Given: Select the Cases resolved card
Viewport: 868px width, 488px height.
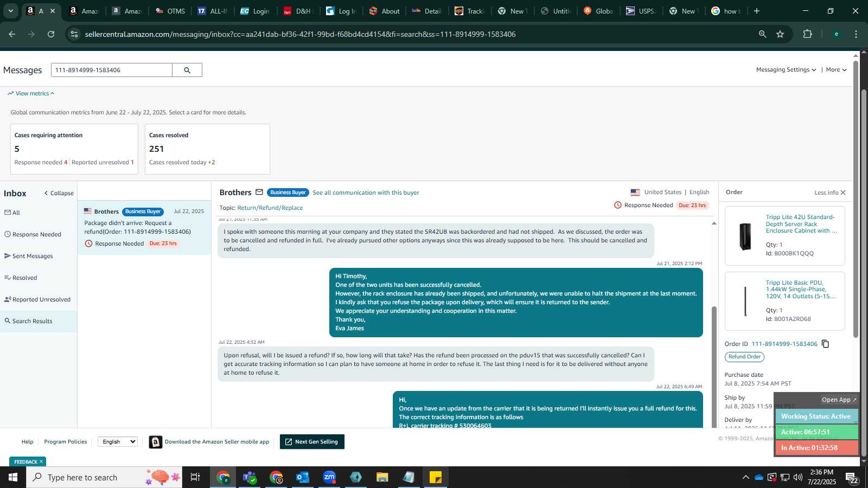Looking at the screenshot, I should click(x=207, y=149).
